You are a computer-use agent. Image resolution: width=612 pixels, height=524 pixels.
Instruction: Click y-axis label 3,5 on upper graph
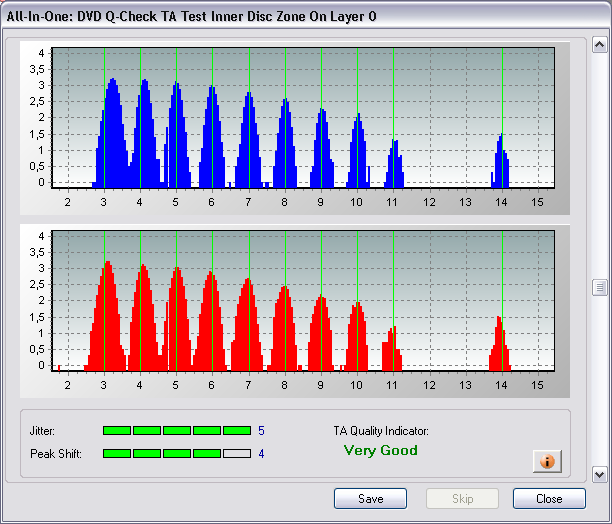pyautogui.click(x=37, y=69)
